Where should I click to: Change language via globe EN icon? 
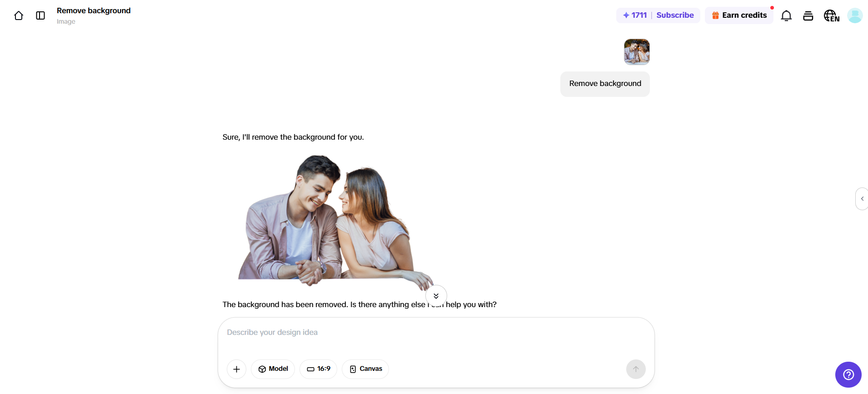pos(832,15)
